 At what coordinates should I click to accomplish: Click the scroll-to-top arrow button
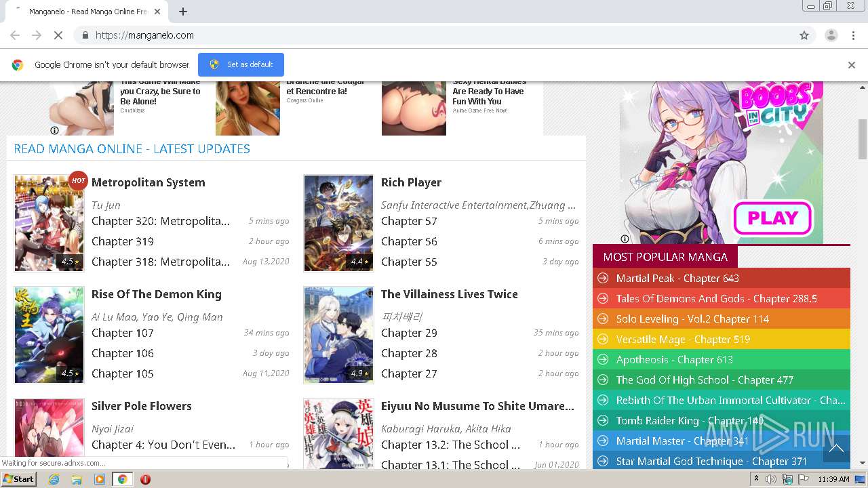pos(836,448)
